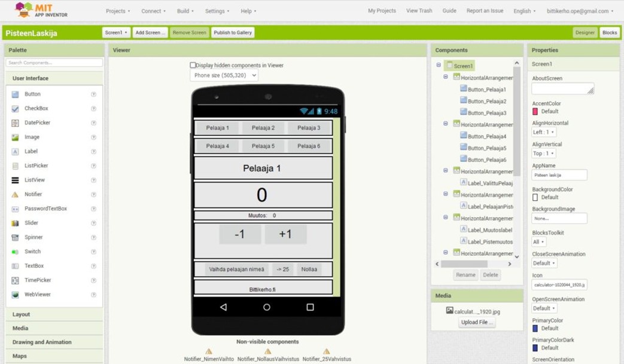Open the Projects menu
624x364 pixels.
click(x=118, y=11)
